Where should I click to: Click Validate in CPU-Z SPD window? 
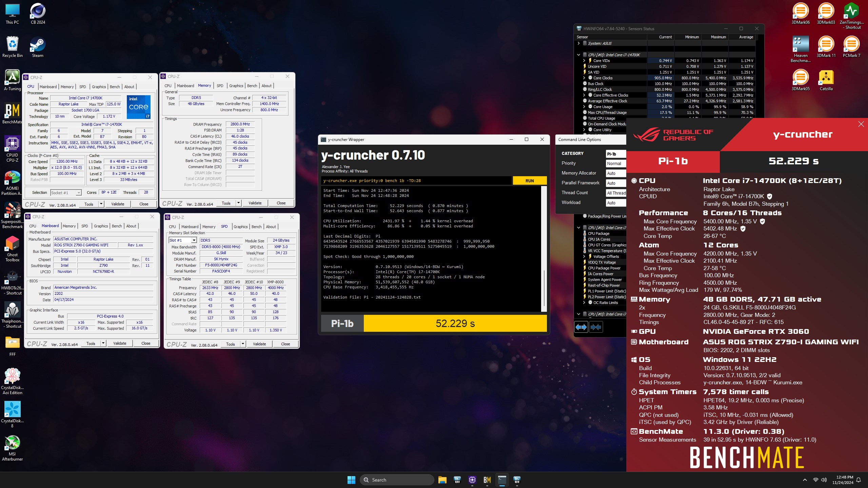click(259, 344)
